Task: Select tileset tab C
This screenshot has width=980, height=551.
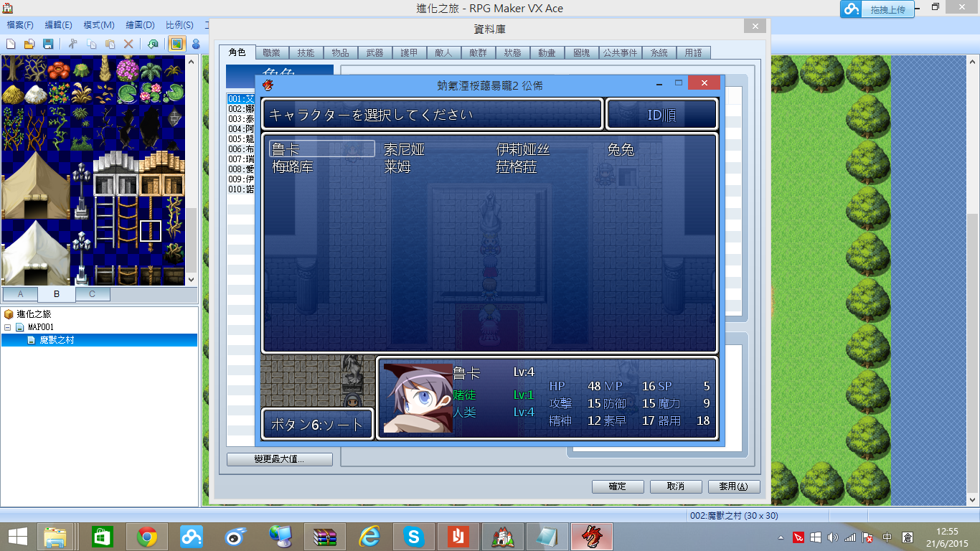Action: click(x=92, y=294)
